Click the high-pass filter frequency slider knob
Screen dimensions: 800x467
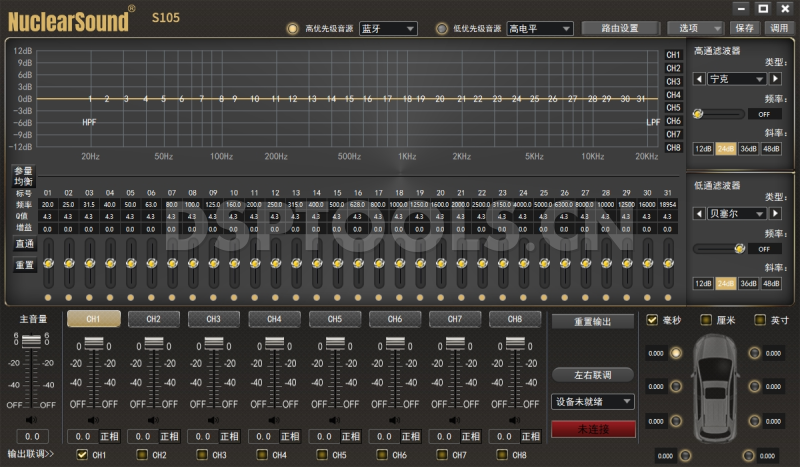click(x=698, y=114)
